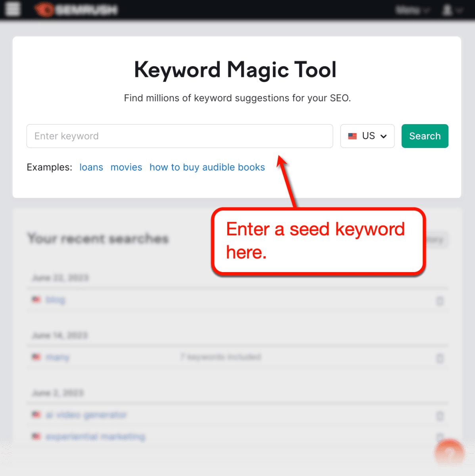Open the "movies" example keyword
The image size is (475, 476).
click(126, 167)
